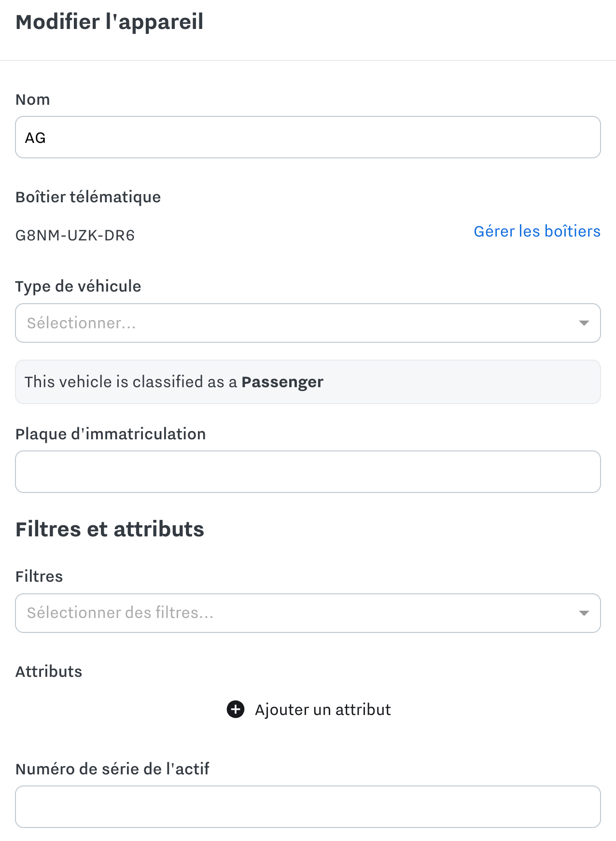Click the Type de véhicule dropdown arrow

584,323
